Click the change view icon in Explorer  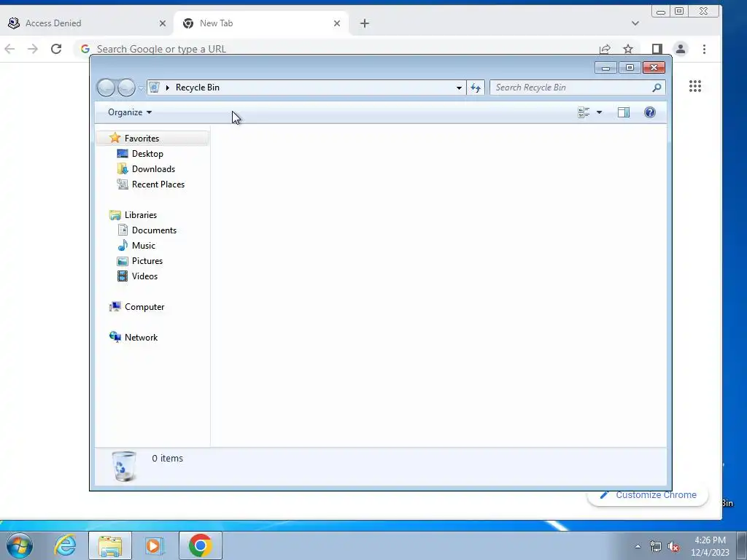tap(584, 112)
